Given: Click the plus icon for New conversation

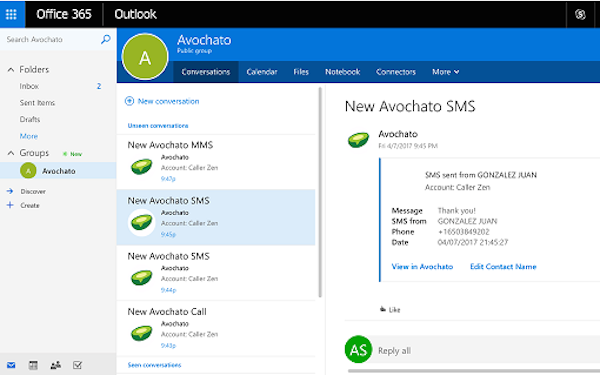Looking at the screenshot, I should tap(129, 101).
